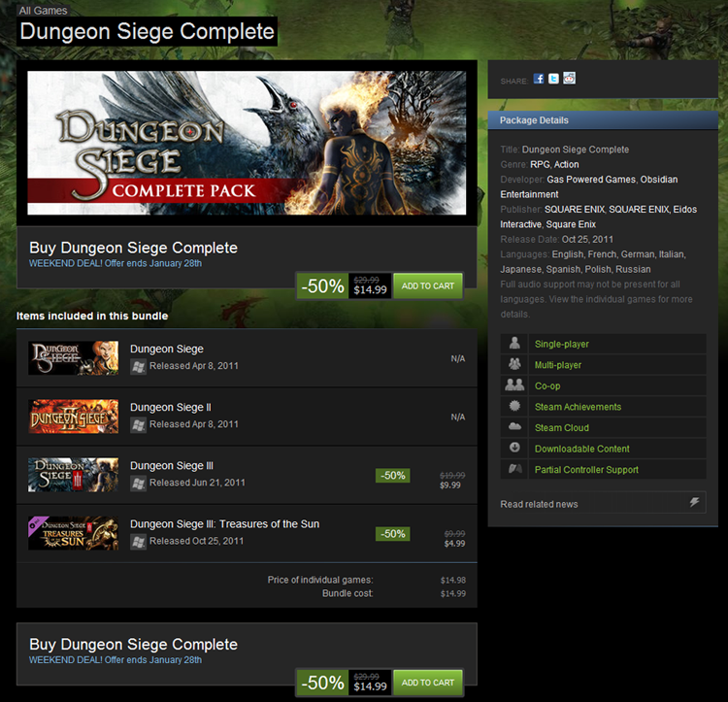Screen dimensions: 728x702
Task: Open the All Games breadcrumb link
Action: (x=43, y=11)
